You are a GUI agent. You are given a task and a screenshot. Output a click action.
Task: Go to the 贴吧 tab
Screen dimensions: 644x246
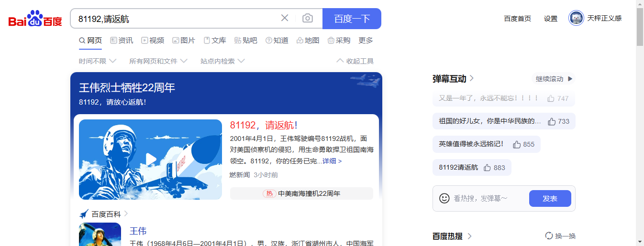pos(246,41)
